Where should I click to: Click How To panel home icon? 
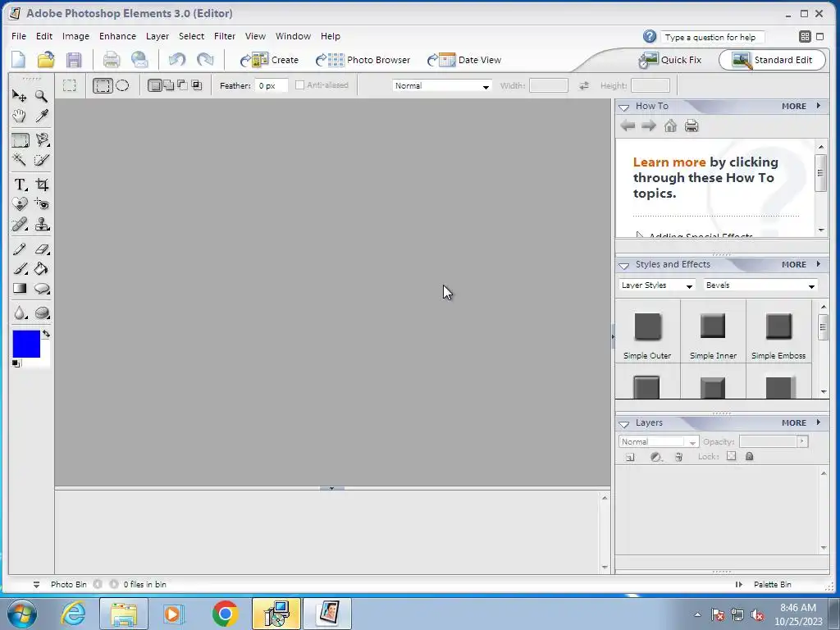click(x=670, y=126)
